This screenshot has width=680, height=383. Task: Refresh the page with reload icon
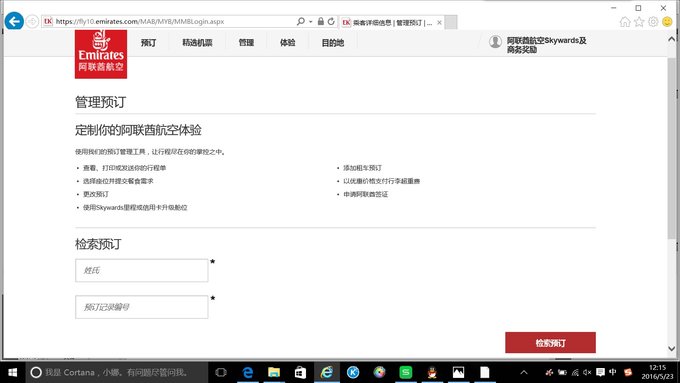[x=331, y=21]
